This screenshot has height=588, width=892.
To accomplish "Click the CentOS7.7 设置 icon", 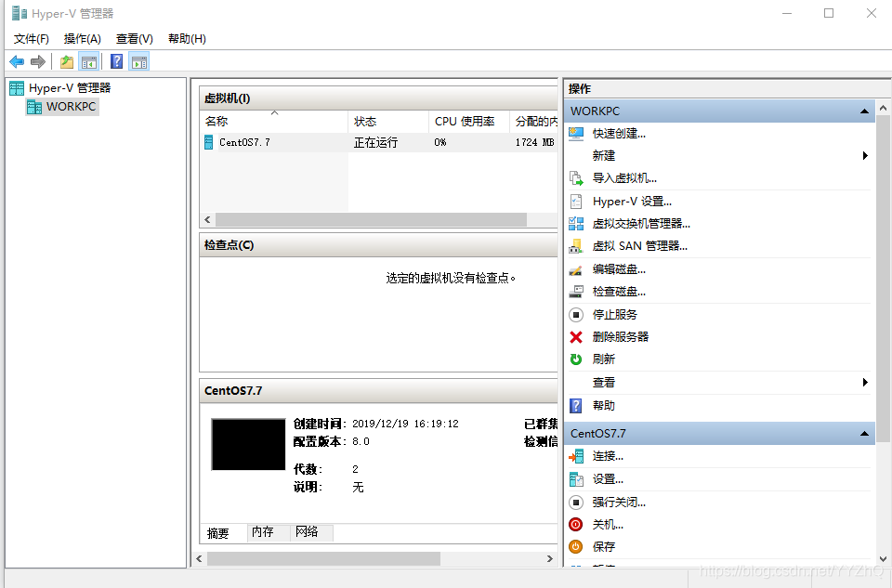I will click(x=576, y=479).
